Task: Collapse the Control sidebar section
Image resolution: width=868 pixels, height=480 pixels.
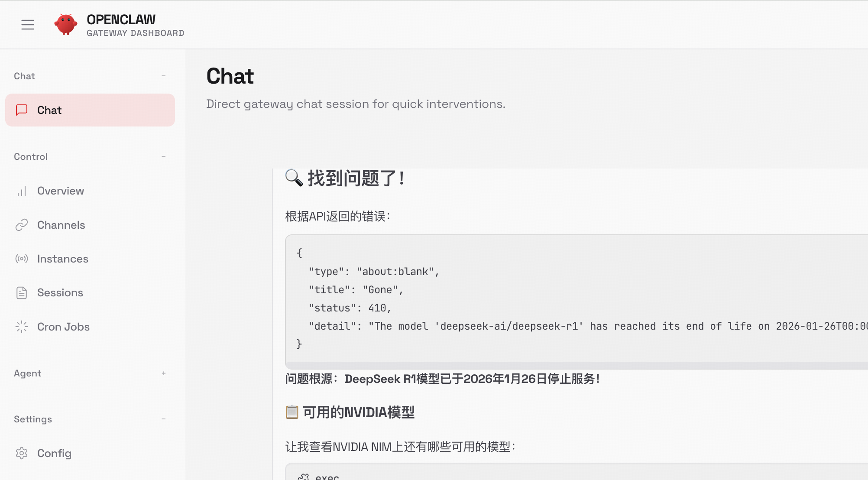Action: (163, 156)
